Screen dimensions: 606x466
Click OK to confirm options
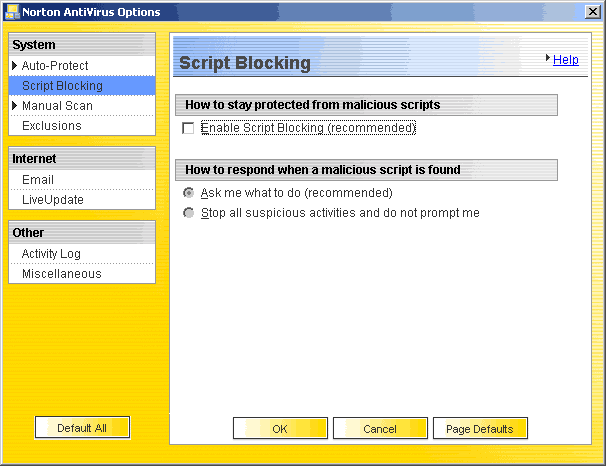click(x=280, y=429)
